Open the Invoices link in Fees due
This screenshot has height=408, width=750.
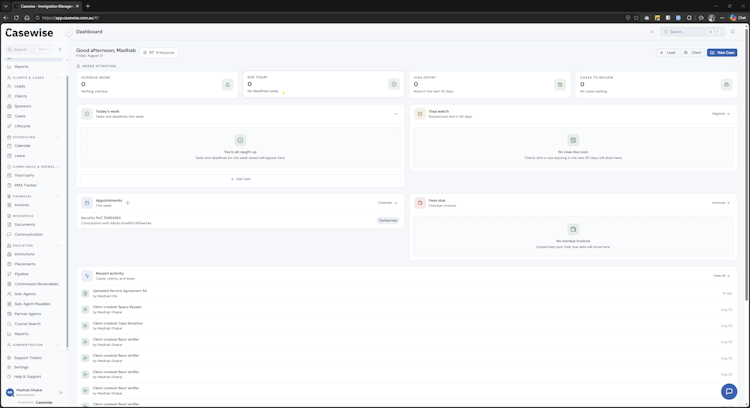click(721, 203)
